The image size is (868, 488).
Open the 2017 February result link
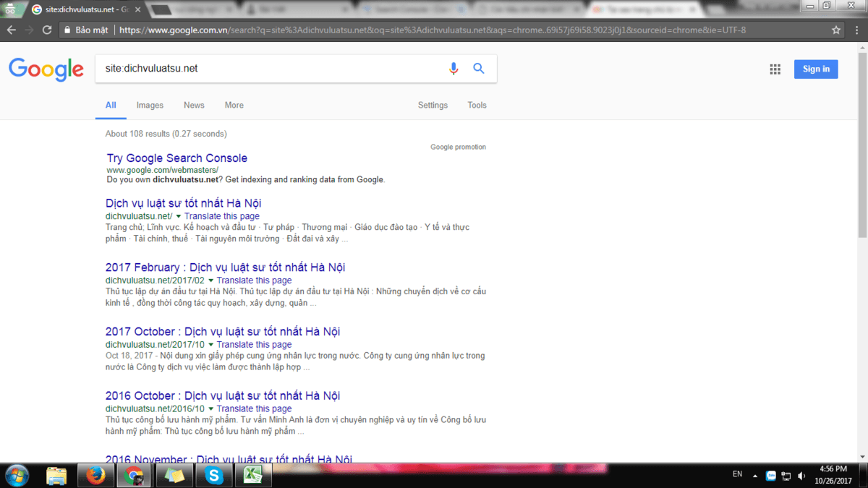(x=226, y=267)
